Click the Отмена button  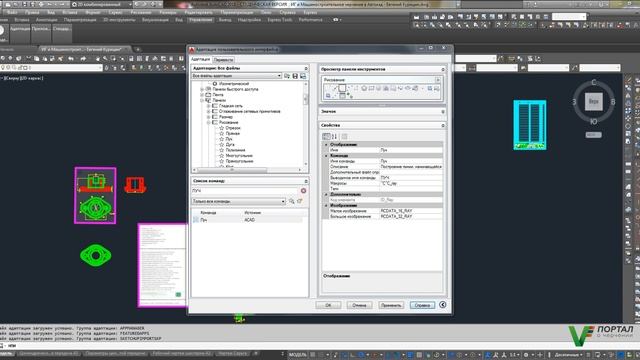click(360, 305)
